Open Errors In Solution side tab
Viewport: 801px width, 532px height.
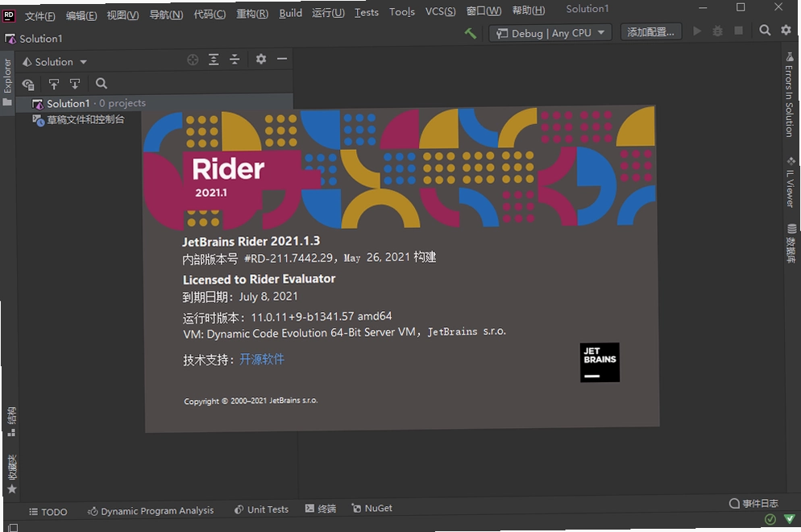pos(789,94)
